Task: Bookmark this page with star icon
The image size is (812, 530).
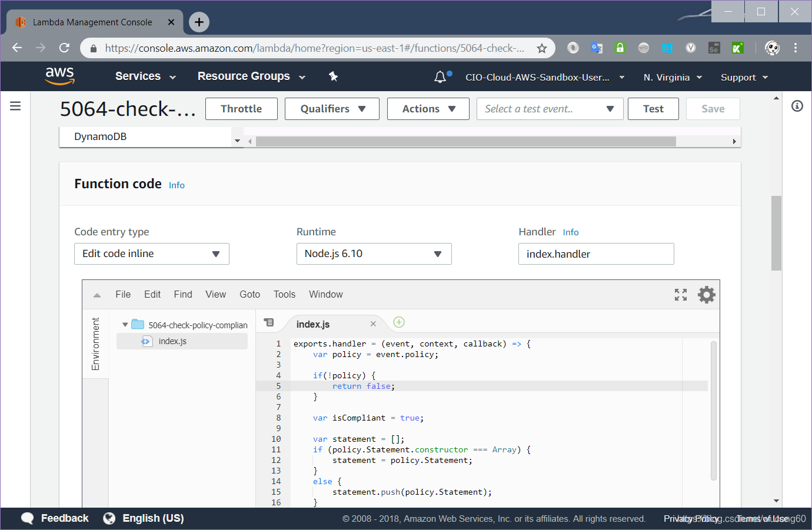Action: pyautogui.click(x=542, y=48)
